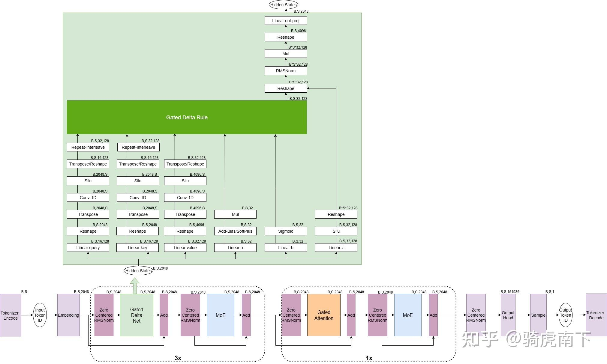Select the Output Token ID ellipse
This screenshot has height=364, width=607.
tap(565, 315)
